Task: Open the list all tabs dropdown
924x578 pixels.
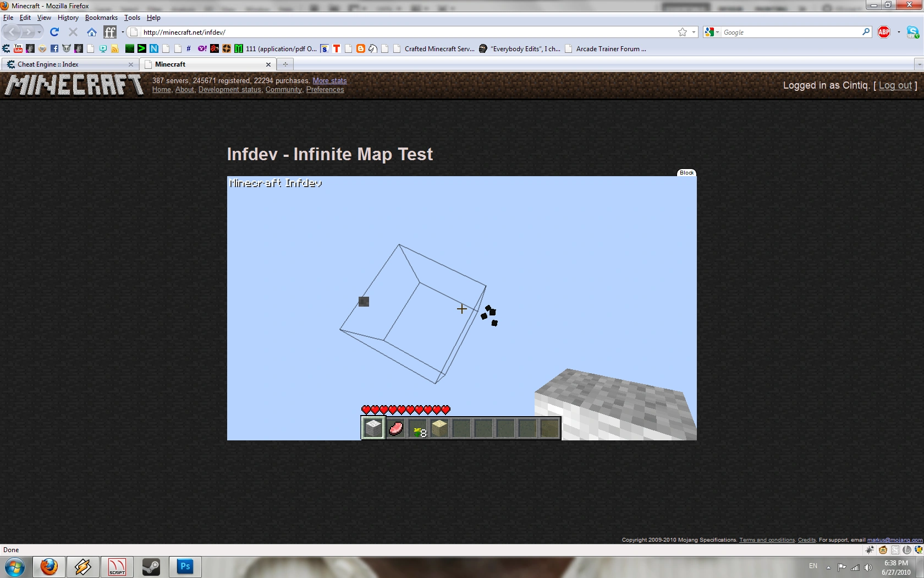Action: [919, 64]
